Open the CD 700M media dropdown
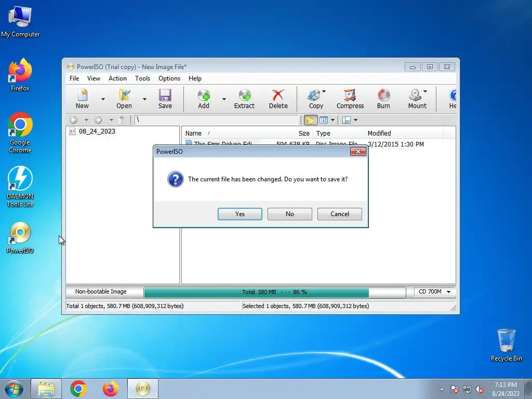The height and width of the screenshot is (399, 532). (x=434, y=292)
